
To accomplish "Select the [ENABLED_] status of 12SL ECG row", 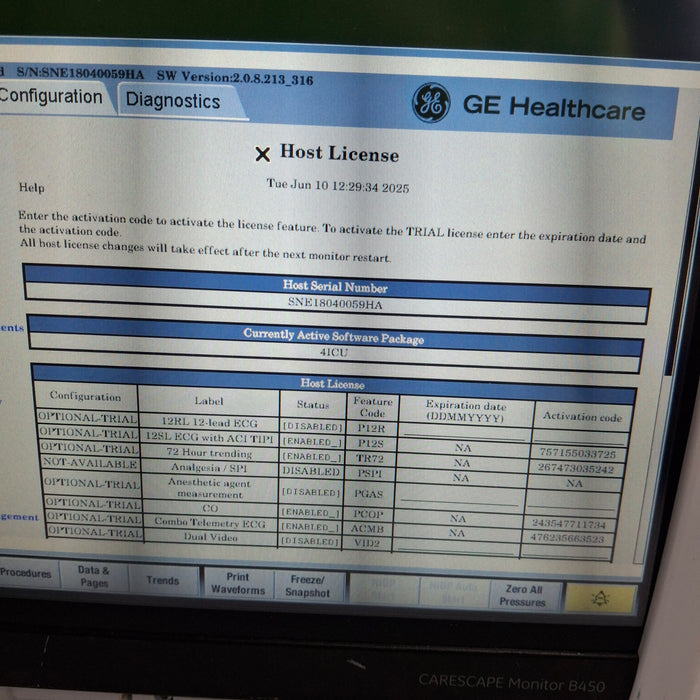I will pos(312,442).
